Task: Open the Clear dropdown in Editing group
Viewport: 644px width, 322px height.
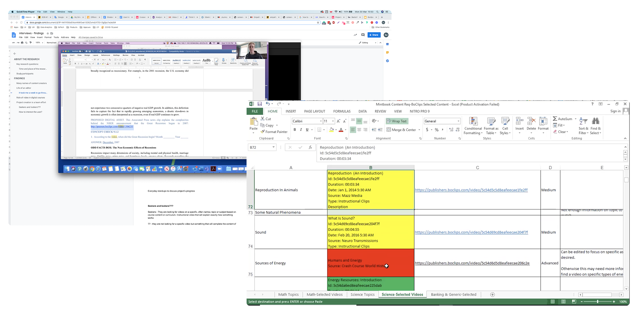Action: [x=560, y=132]
